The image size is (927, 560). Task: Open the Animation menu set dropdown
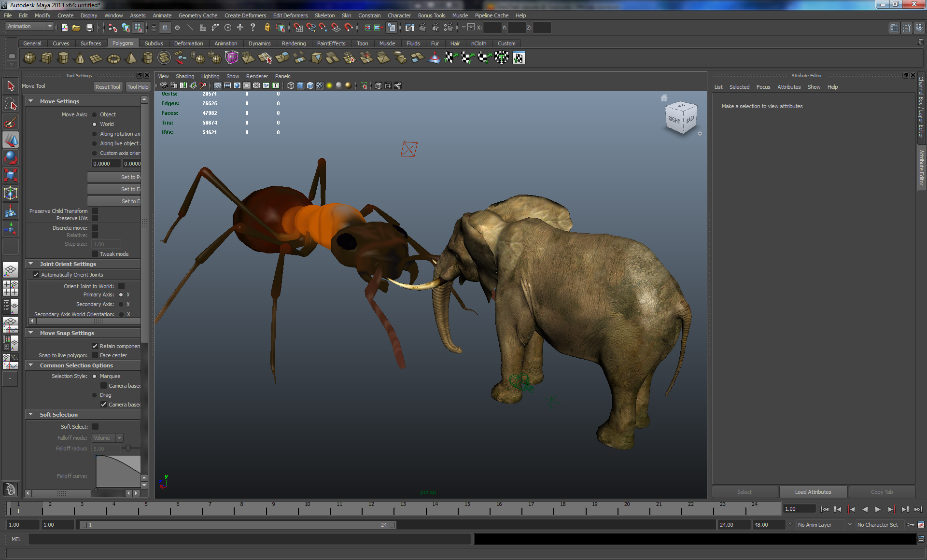pos(29,27)
